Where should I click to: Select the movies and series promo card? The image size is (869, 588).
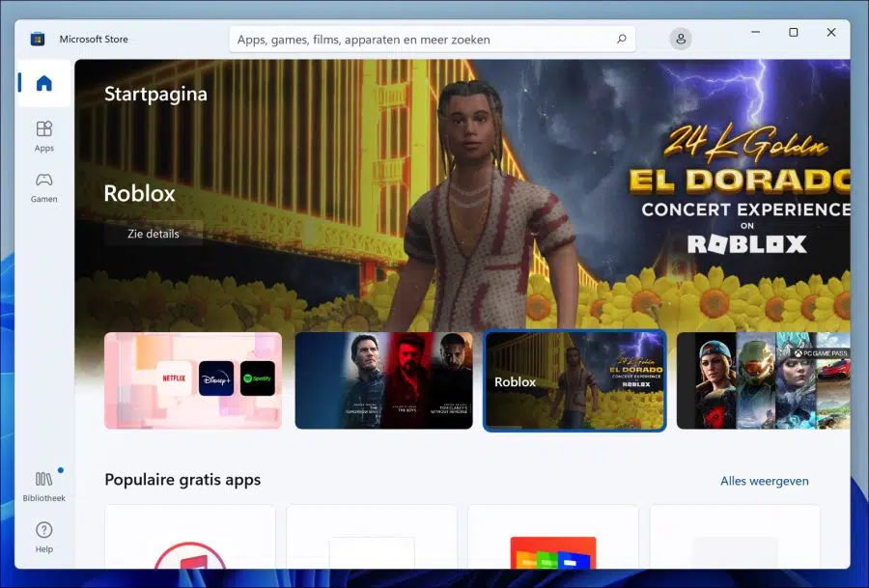coord(384,380)
